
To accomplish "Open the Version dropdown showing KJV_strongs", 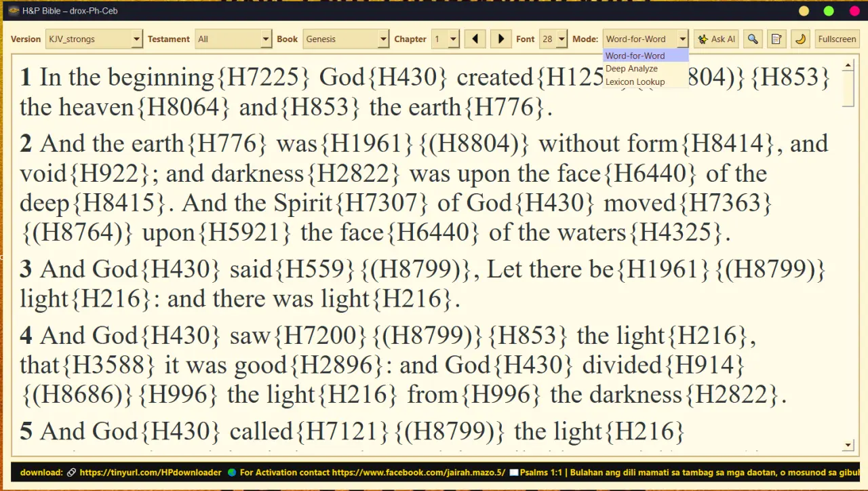I will 94,39.
